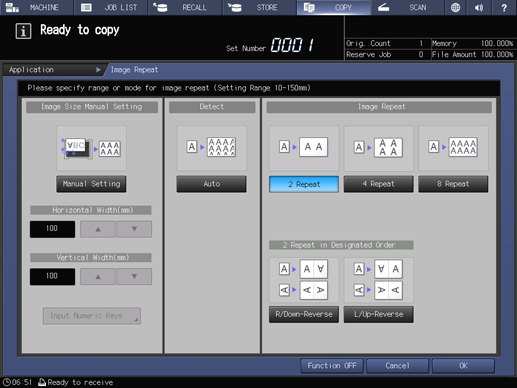This screenshot has width=517, height=388.
Task: Click the R/Down-Reverse diagram icon
Action: (304, 280)
